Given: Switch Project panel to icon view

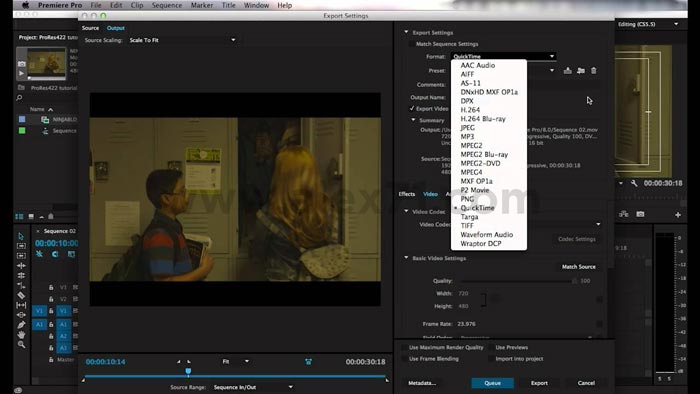Looking at the screenshot, I should (31, 216).
